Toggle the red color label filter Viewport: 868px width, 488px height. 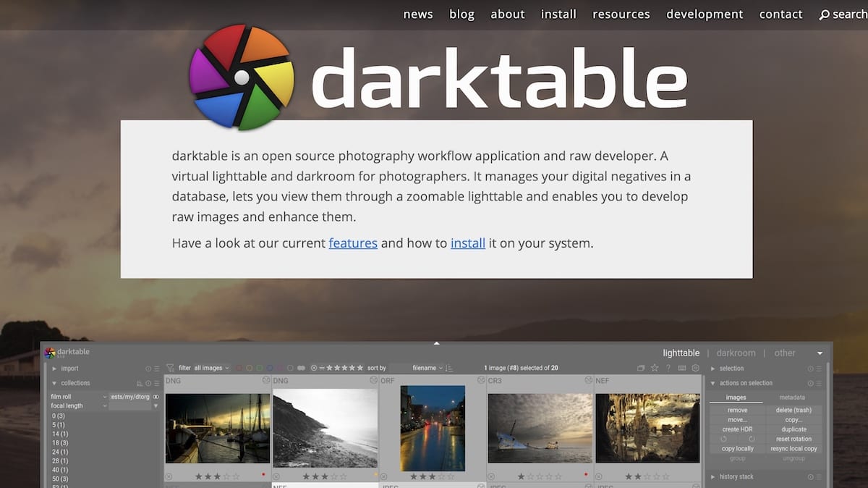pos(239,367)
